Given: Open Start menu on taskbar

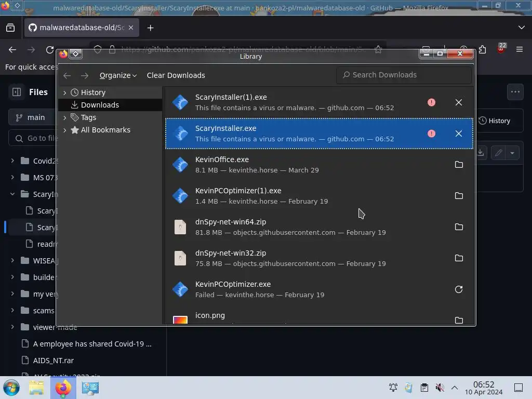Looking at the screenshot, I should coord(11,388).
